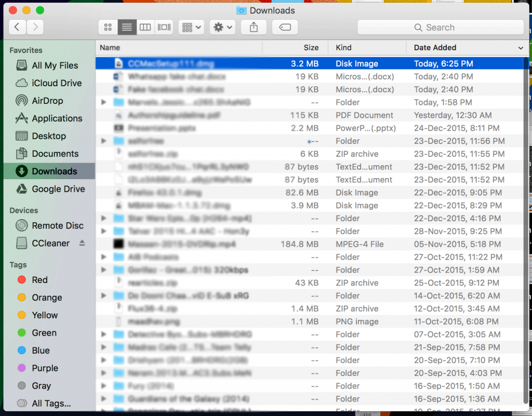
Task: Click the Search field in the toolbar
Action: [x=441, y=27]
